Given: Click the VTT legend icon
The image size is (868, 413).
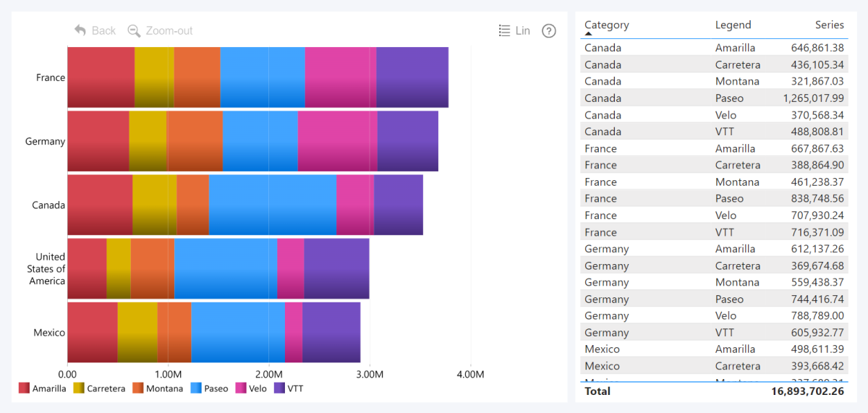Looking at the screenshot, I should [279, 388].
